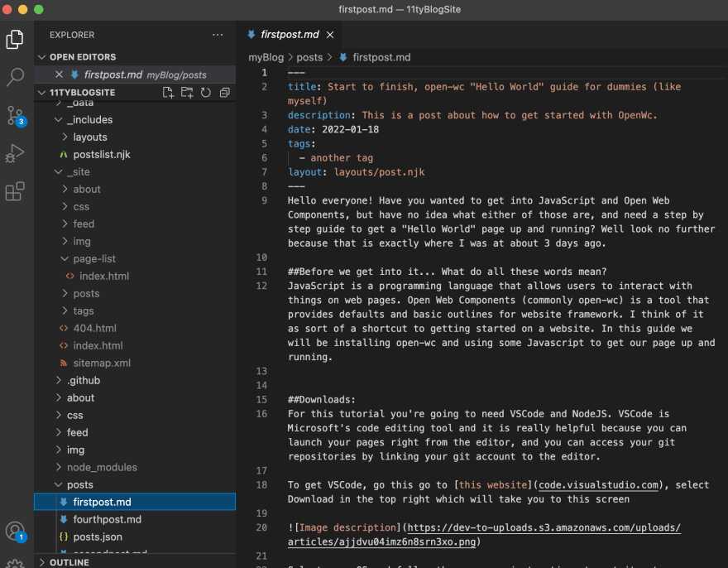
Task: Click posts in the breadcrumb
Action: point(309,57)
